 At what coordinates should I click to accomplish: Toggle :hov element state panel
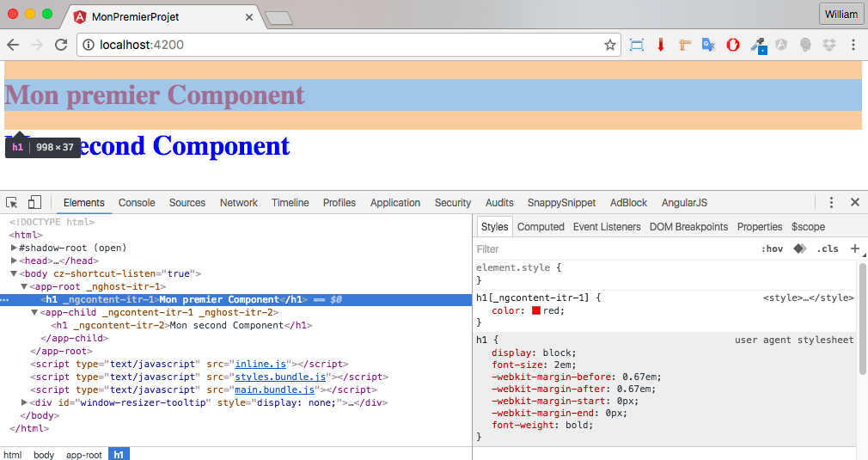[x=773, y=248]
